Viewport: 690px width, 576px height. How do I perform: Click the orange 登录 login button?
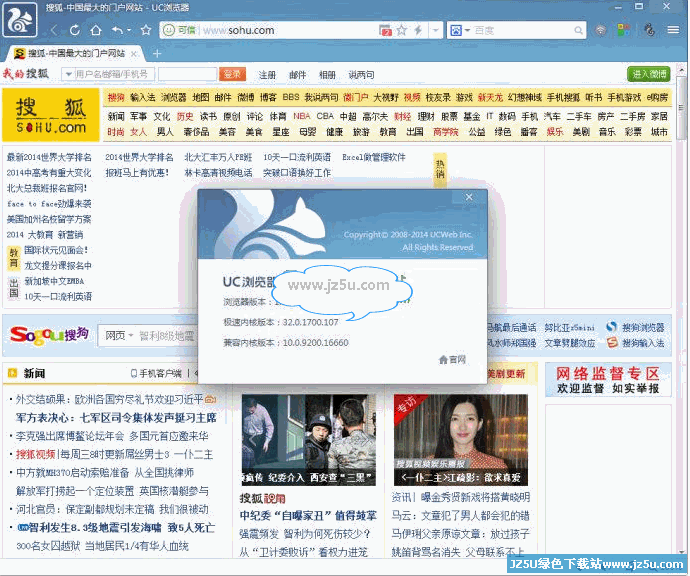(232, 74)
